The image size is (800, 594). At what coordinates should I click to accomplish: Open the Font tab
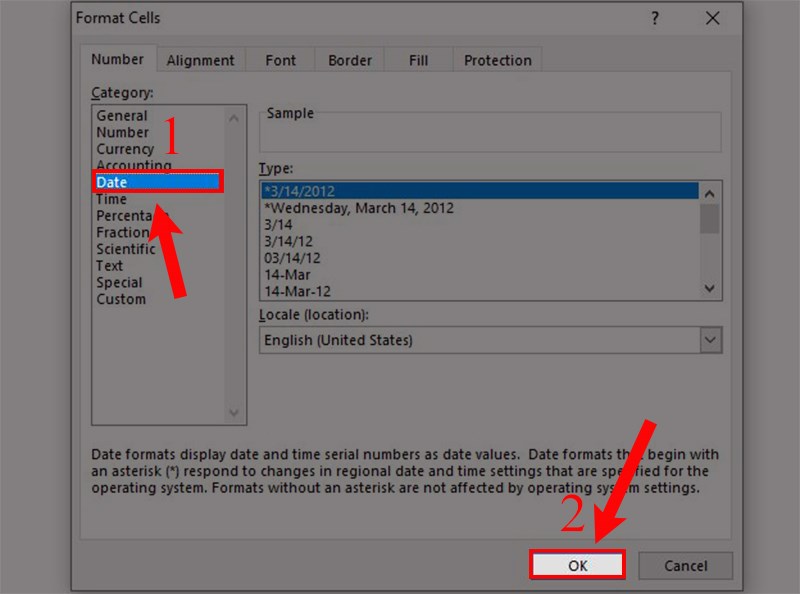(x=280, y=60)
